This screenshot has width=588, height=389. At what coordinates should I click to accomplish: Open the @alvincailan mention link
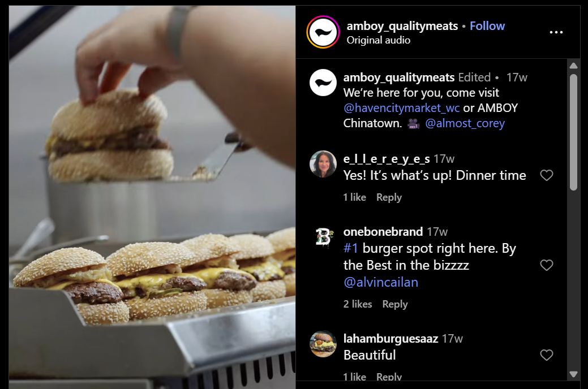[381, 282]
